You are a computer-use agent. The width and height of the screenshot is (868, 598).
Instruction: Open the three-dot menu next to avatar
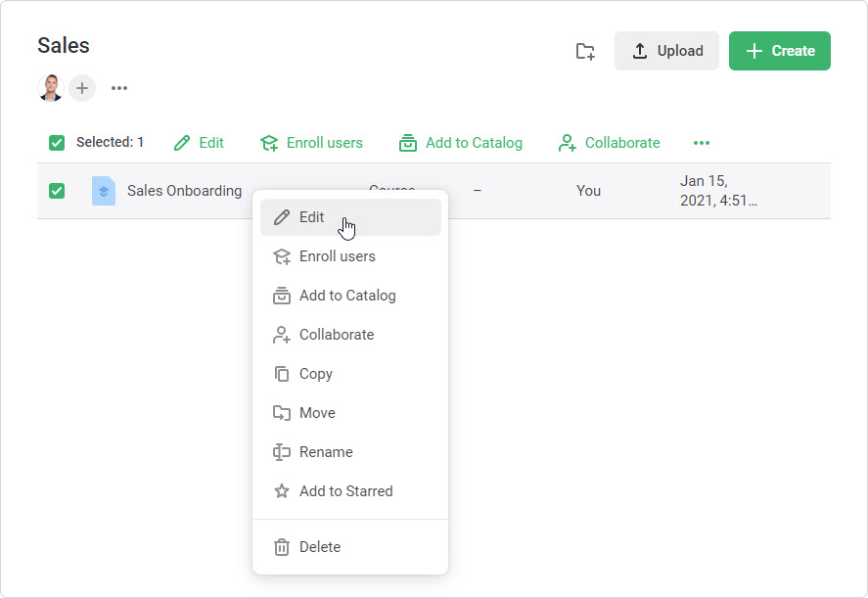(119, 88)
